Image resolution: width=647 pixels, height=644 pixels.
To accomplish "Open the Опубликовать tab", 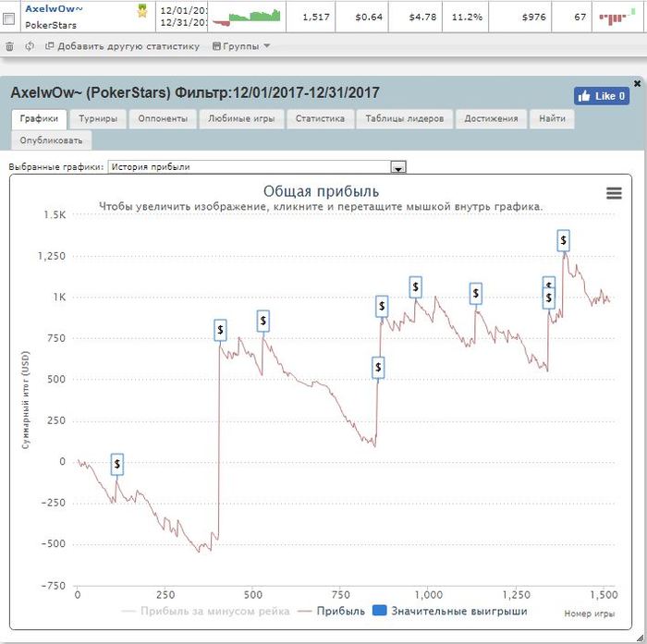I will click(x=51, y=140).
